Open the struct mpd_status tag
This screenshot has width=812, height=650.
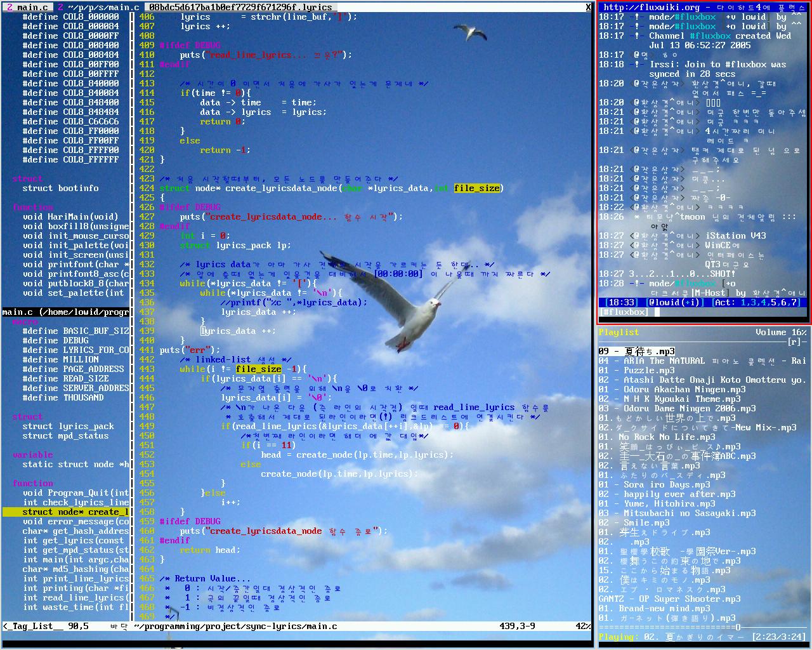[x=65, y=435]
